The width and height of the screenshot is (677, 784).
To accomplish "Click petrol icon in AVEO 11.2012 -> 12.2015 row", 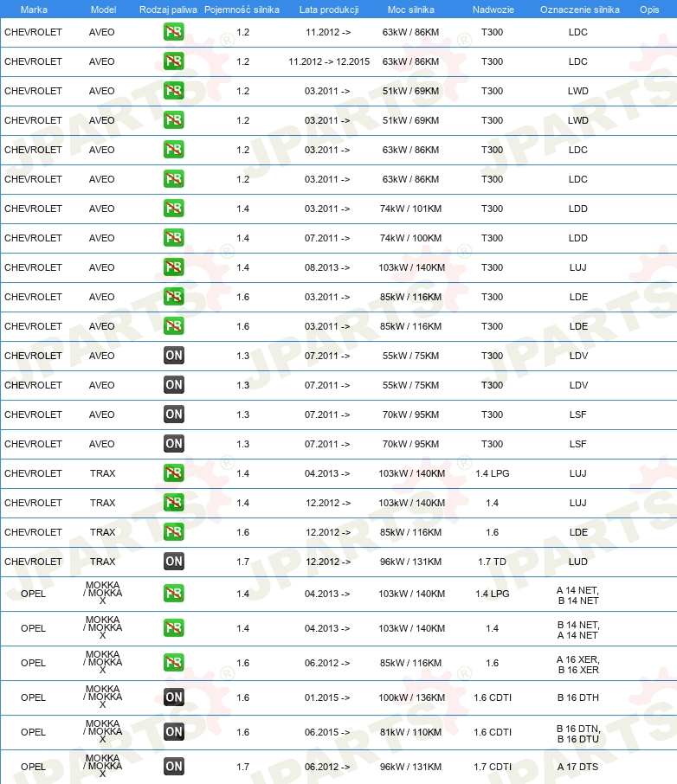I will pos(174,61).
